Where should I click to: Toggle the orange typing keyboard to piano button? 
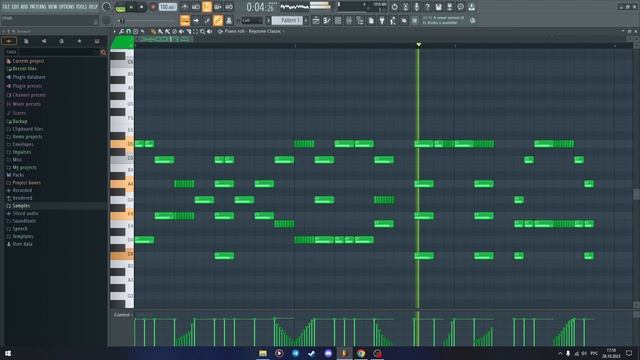click(185, 20)
